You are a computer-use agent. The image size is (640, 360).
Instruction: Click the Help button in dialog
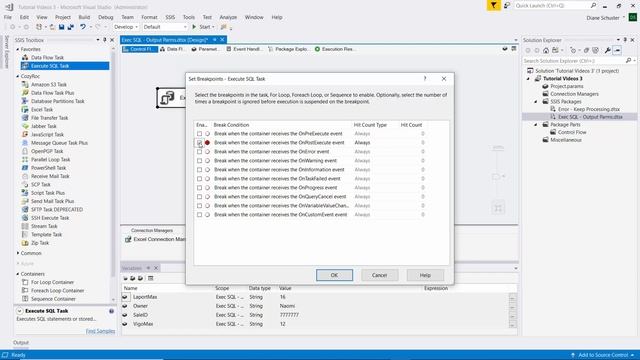pyautogui.click(x=425, y=275)
